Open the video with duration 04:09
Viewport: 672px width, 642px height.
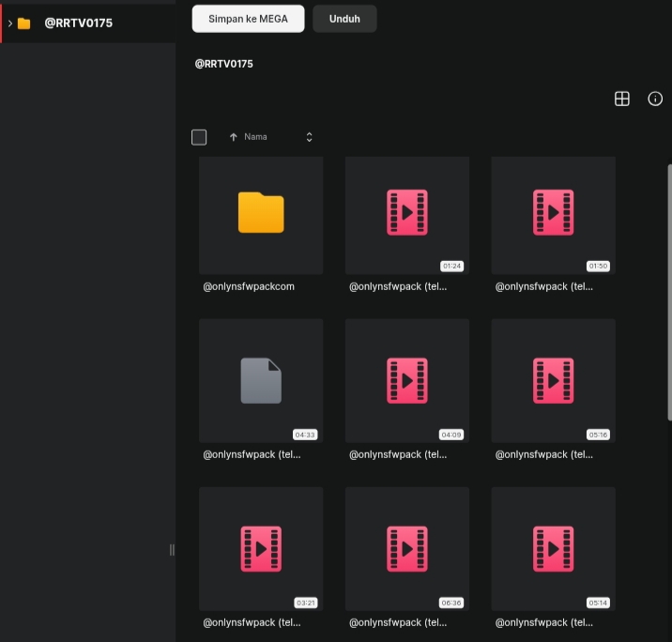pos(407,380)
